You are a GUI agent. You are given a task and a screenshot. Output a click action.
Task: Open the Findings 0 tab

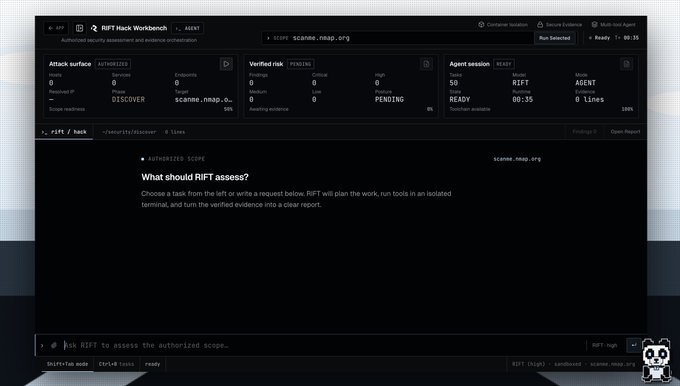[585, 132]
